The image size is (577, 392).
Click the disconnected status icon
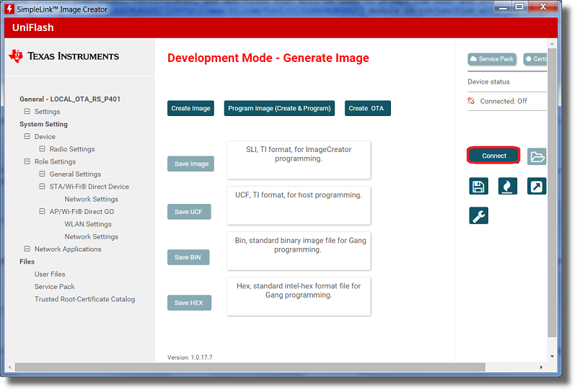(x=472, y=101)
